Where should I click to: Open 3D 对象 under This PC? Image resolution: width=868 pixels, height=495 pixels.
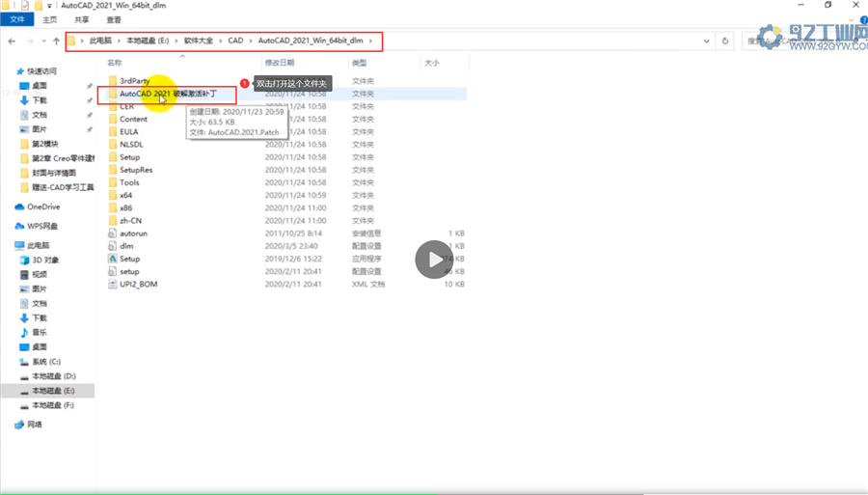tap(44, 260)
